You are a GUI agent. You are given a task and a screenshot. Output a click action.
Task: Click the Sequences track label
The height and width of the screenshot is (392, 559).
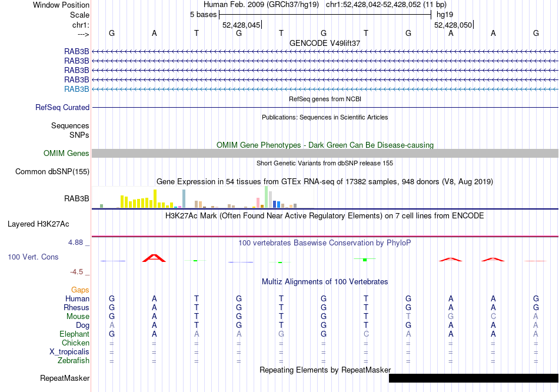click(x=70, y=125)
